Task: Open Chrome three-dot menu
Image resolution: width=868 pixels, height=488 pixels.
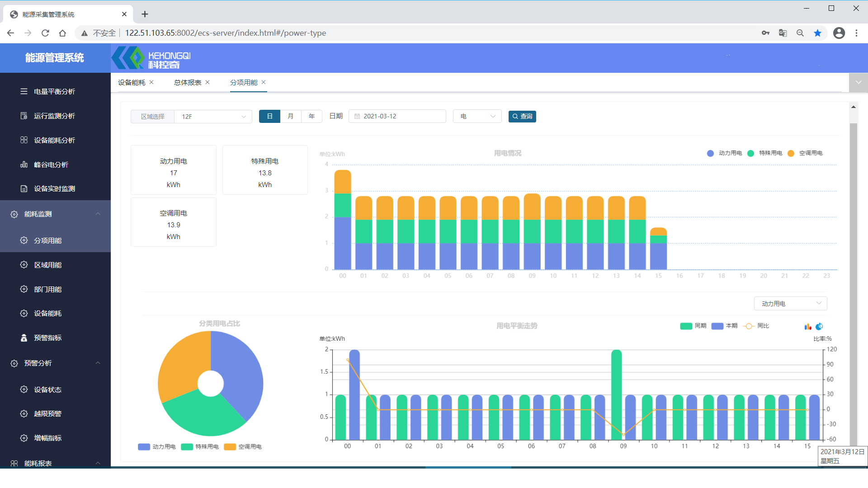Action: pos(856,33)
